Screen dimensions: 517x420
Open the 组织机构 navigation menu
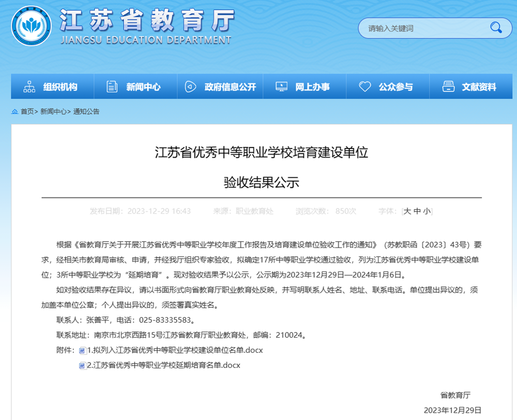(60, 87)
